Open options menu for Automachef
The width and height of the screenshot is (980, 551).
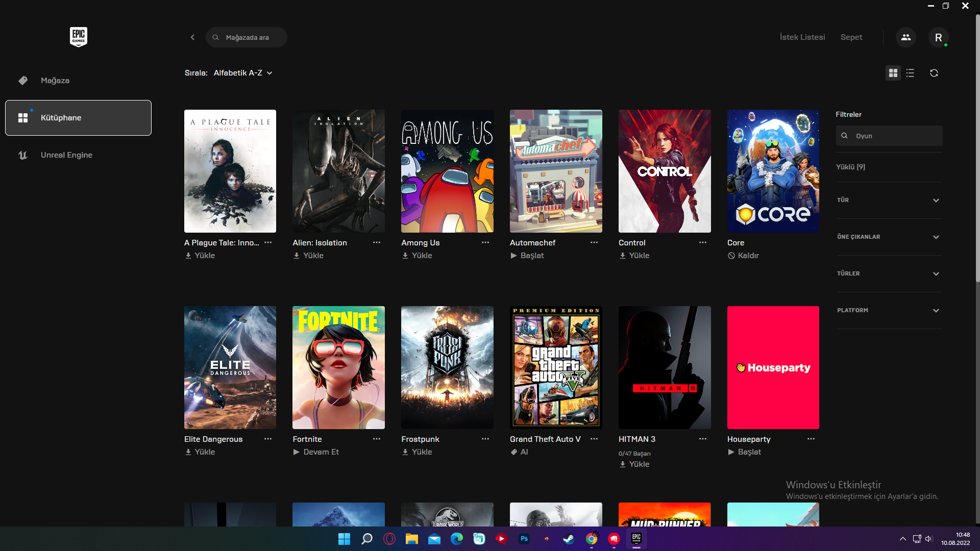[x=594, y=243]
